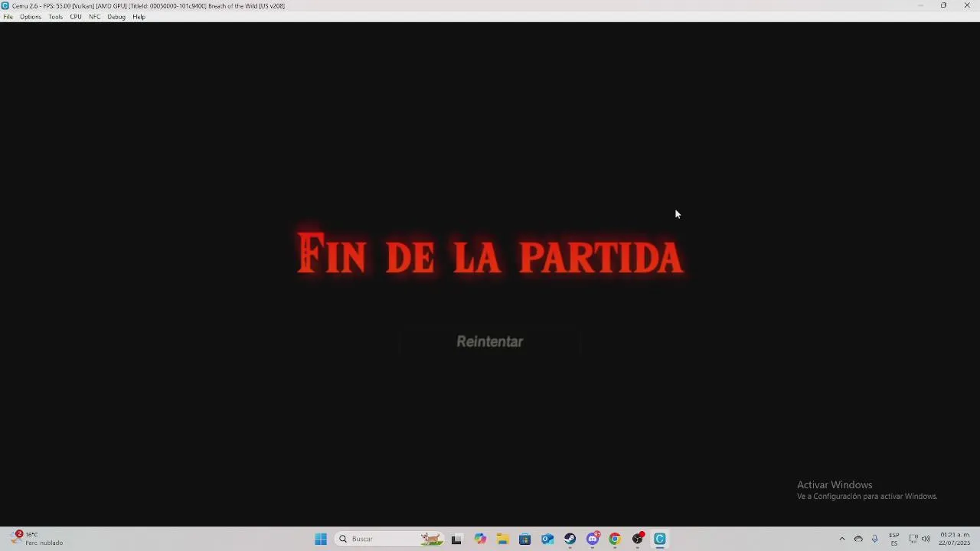Viewport: 980px width, 551px height.
Task: Open OBS Studio from the taskbar
Action: coord(637,539)
